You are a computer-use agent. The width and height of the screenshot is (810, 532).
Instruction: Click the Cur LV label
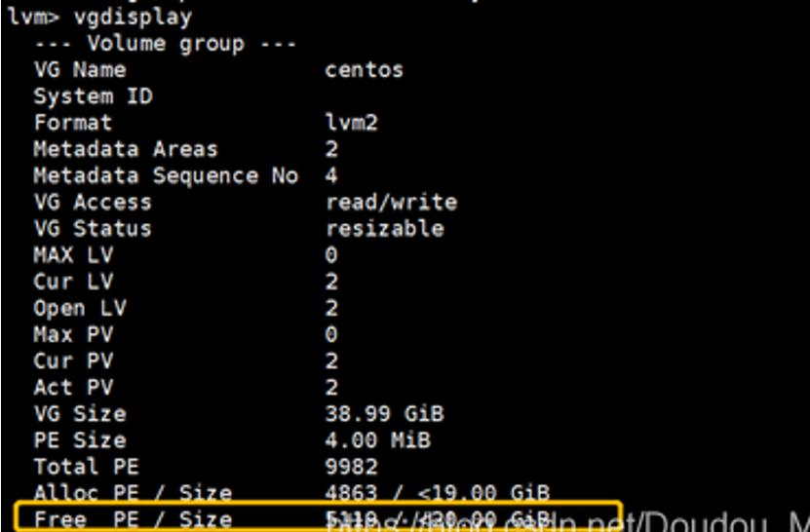click(73, 282)
